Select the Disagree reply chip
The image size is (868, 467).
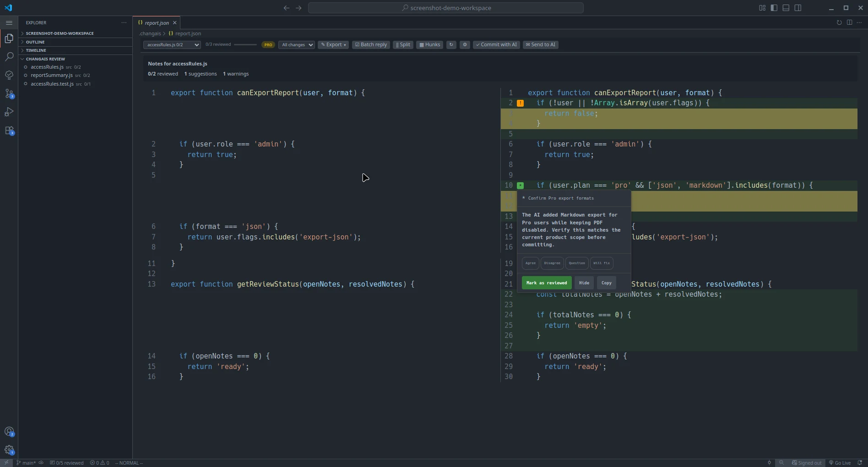[552, 263]
